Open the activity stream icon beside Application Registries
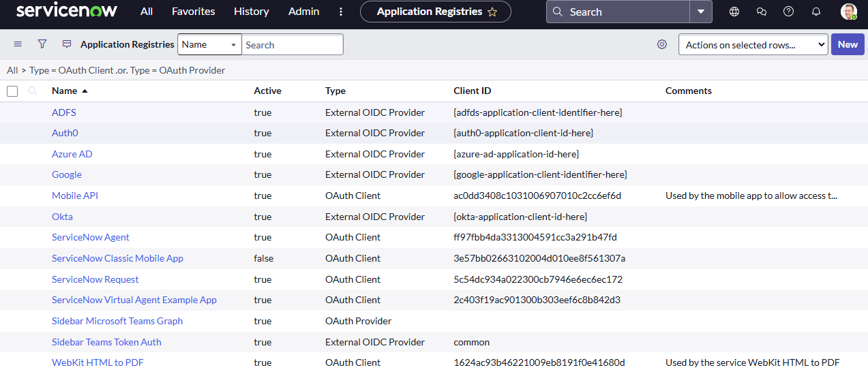This screenshot has height=389, width=868. pos(67,44)
